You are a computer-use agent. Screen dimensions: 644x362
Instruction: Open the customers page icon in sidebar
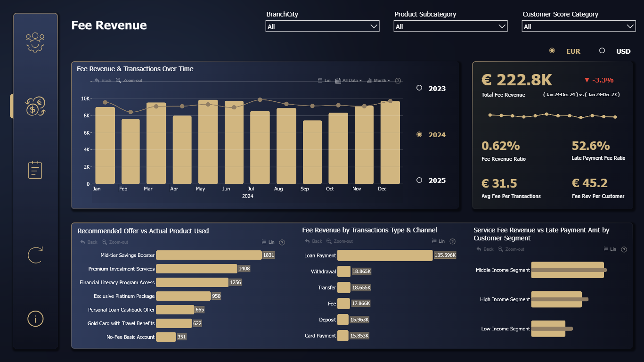[x=35, y=42]
